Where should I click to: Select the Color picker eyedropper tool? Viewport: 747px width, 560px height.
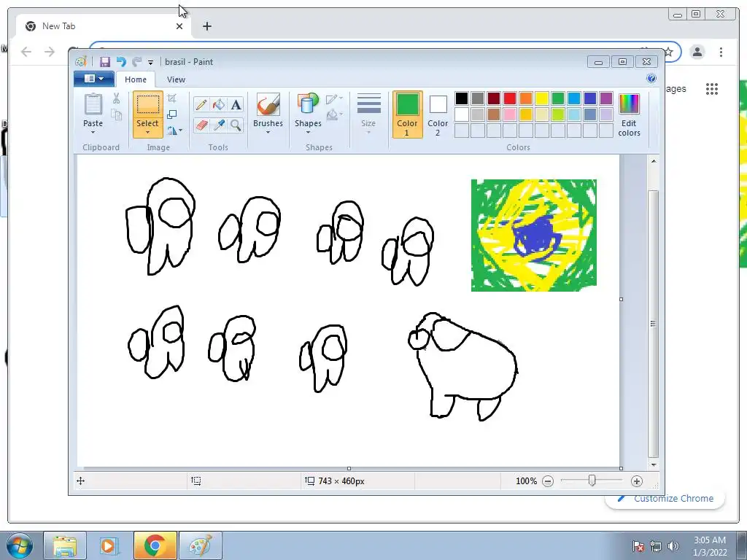point(219,125)
